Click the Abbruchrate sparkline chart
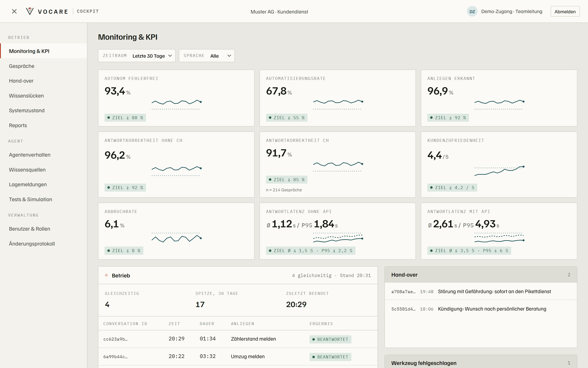 tap(177, 237)
